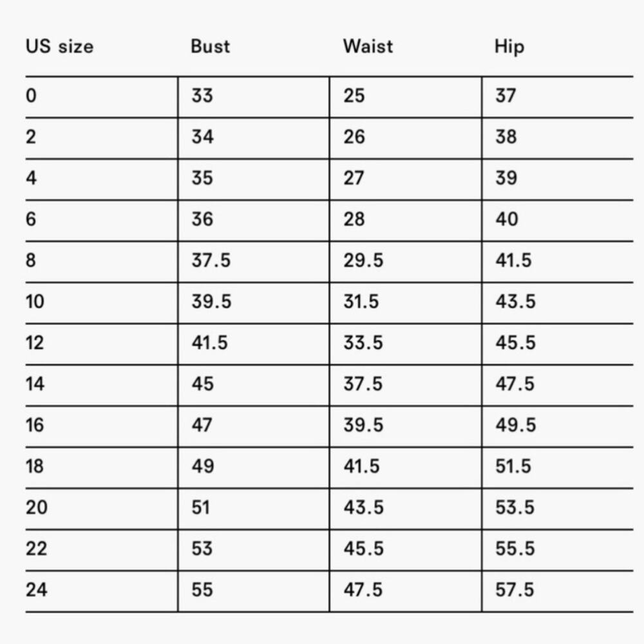
Task: Click hip value 57.5 for size 24
Action: click(x=515, y=590)
